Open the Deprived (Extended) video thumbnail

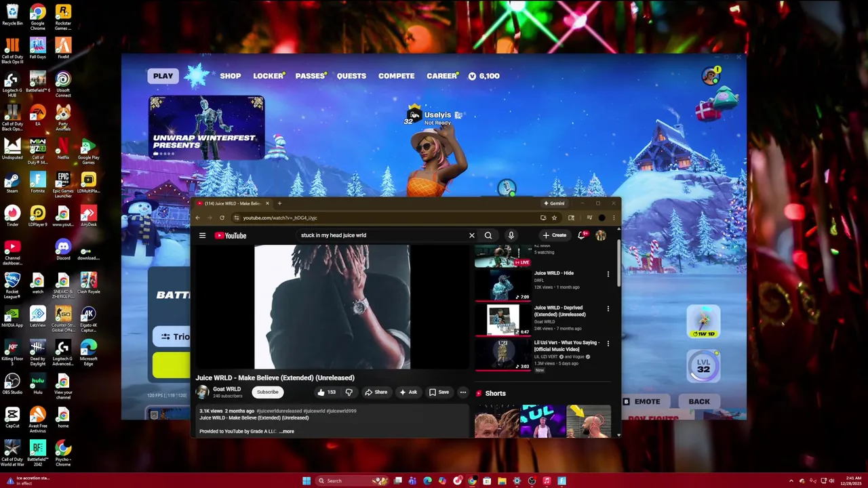[x=502, y=320]
